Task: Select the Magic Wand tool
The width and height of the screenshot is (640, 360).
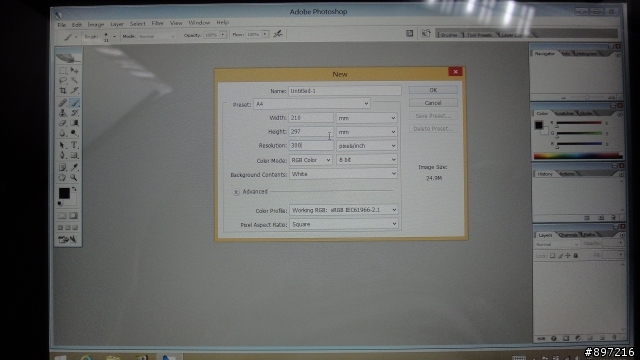Action: 74,80
